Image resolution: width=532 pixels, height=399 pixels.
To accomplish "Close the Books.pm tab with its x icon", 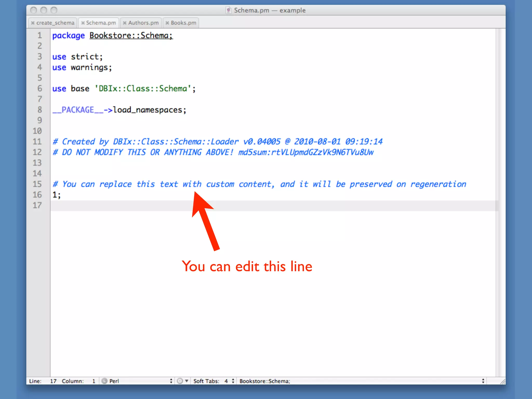I will [167, 23].
